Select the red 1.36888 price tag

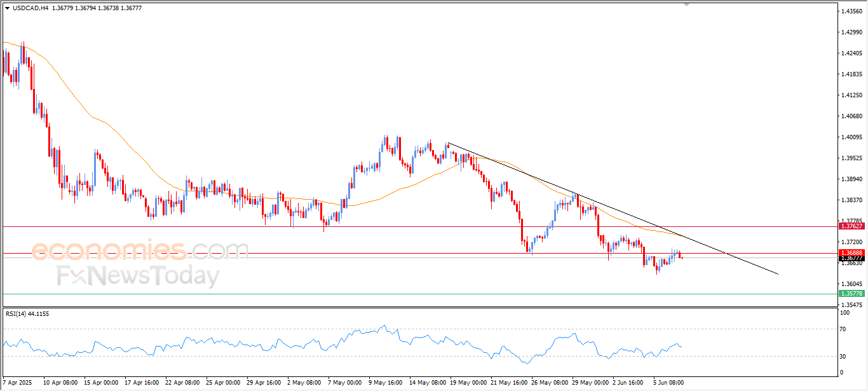[851, 252]
